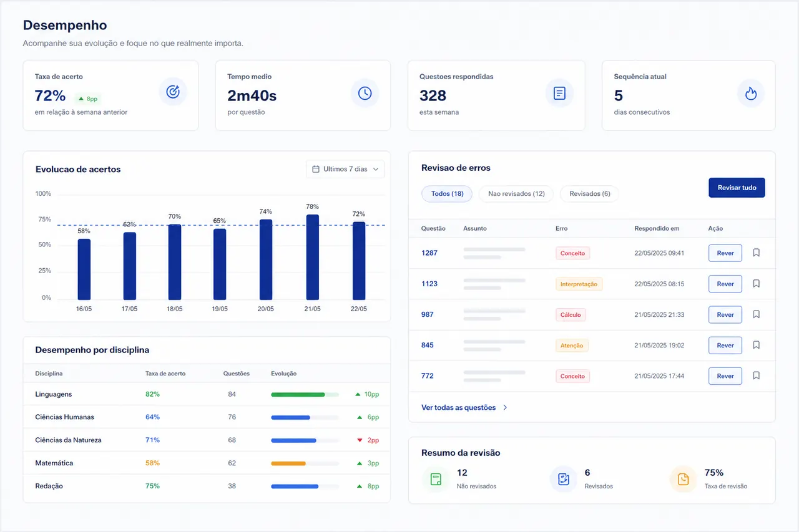The width and height of the screenshot is (799, 532).
Task: Open question number 845 link
Action: click(x=428, y=345)
